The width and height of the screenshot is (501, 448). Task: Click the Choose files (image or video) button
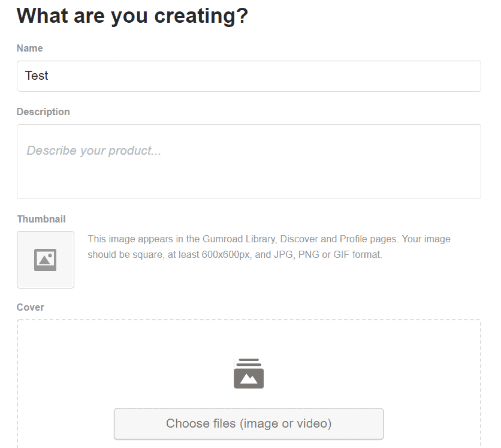point(248,423)
